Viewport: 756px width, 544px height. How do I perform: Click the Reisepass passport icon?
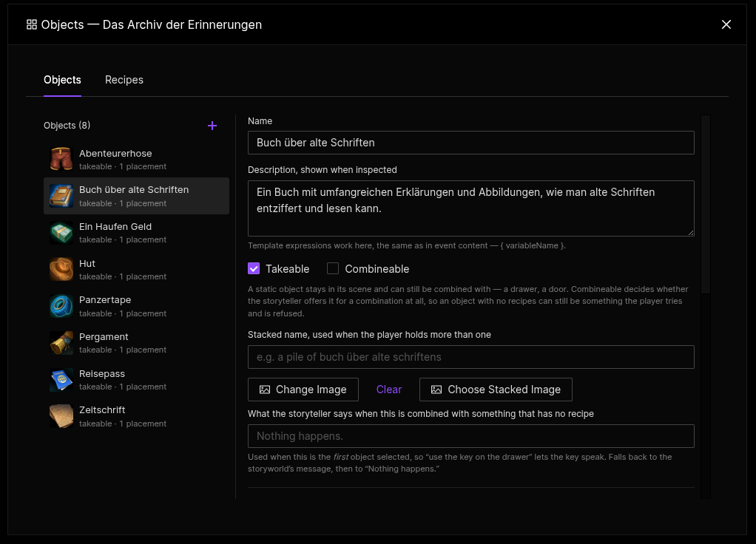click(x=61, y=380)
